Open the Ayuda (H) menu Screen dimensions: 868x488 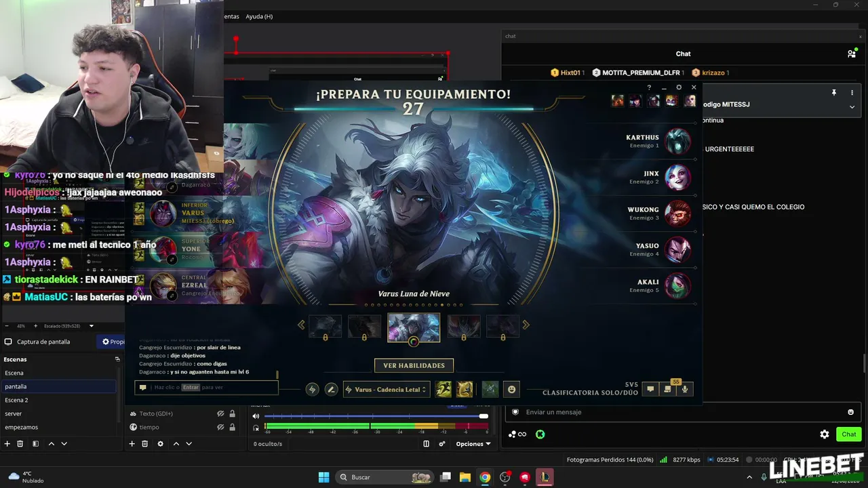click(259, 16)
